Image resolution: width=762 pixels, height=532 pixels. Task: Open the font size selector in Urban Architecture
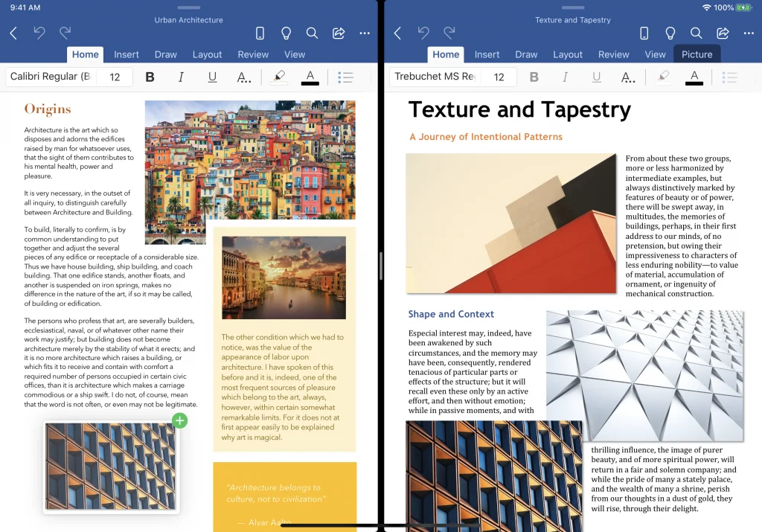click(115, 76)
